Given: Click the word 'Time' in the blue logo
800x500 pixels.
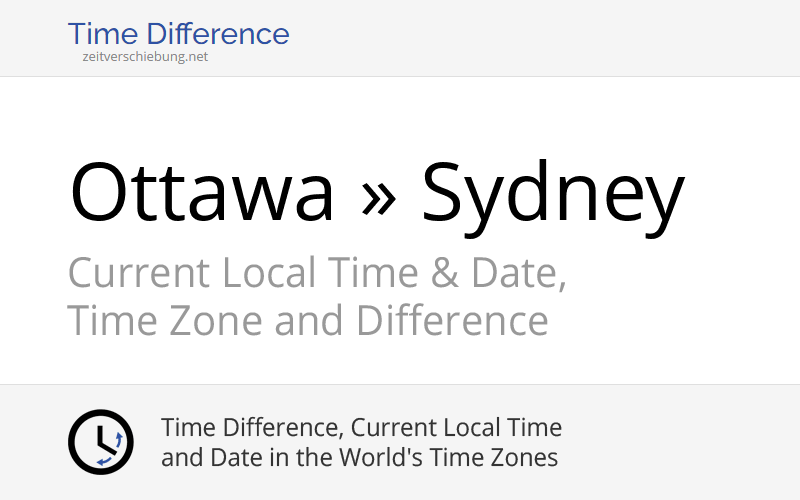Looking at the screenshot, I should tap(103, 34).
